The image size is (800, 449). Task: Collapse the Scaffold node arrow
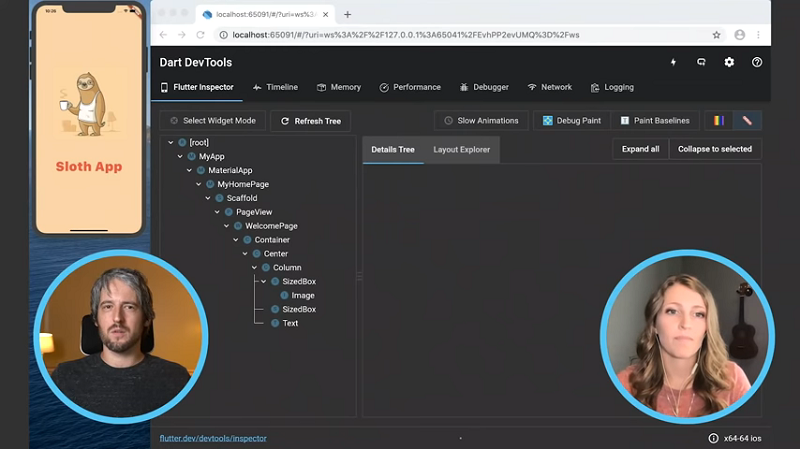(208, 198)
